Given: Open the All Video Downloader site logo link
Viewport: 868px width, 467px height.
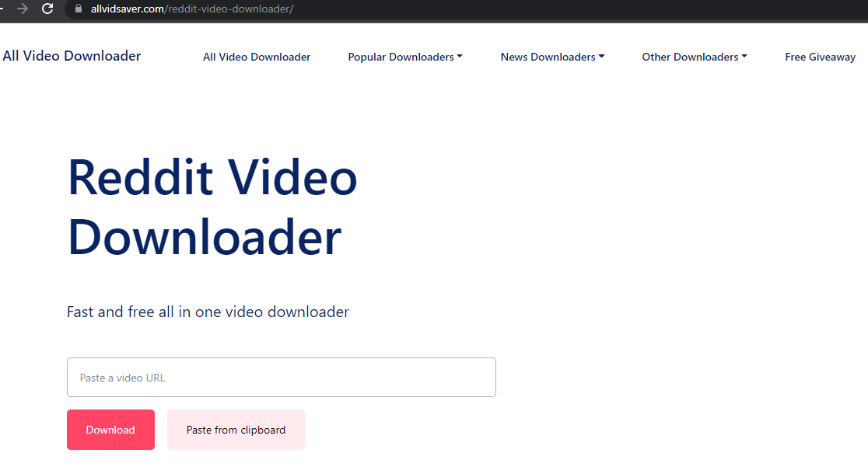Looking at the screenshot, I should click(72, 56).
